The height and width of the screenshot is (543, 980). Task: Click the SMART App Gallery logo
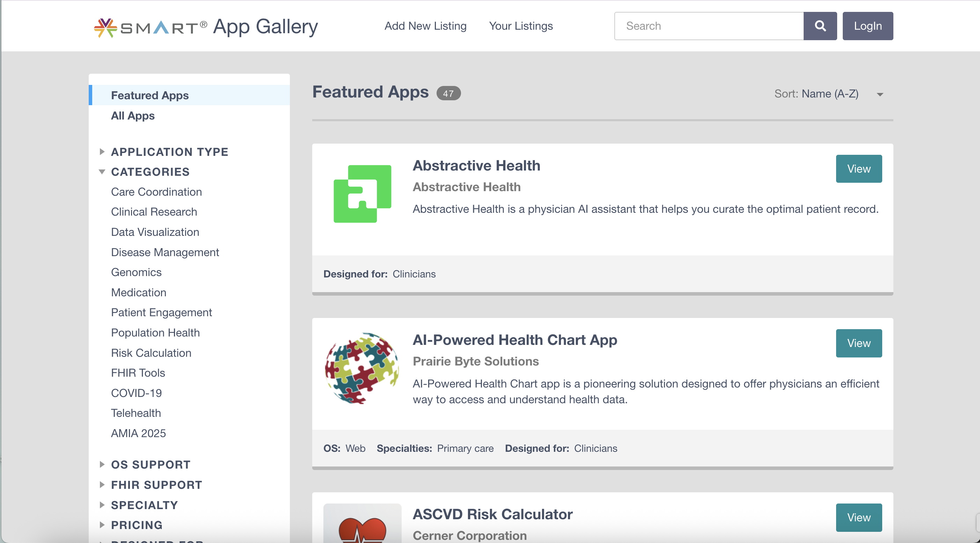click(205, 27)
